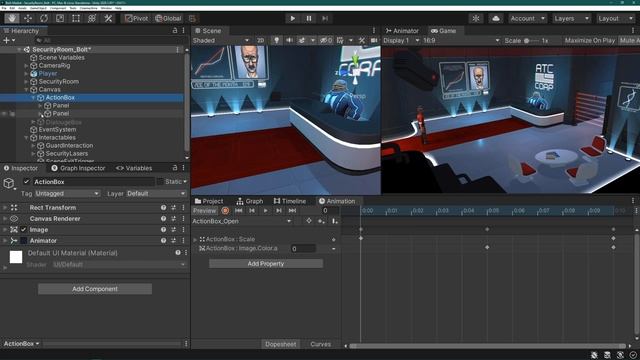Click Add Property button
Viewport: 640px width, 360px height.
[x=266, y=264]
